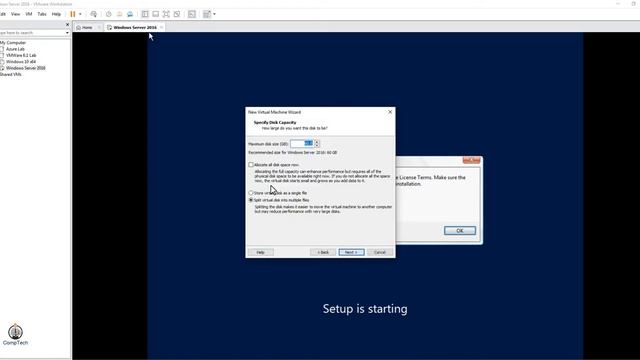Close the License Terms dialog with red X
The image size is (640, 360).
pyautogui.click(x=471, y=160)
